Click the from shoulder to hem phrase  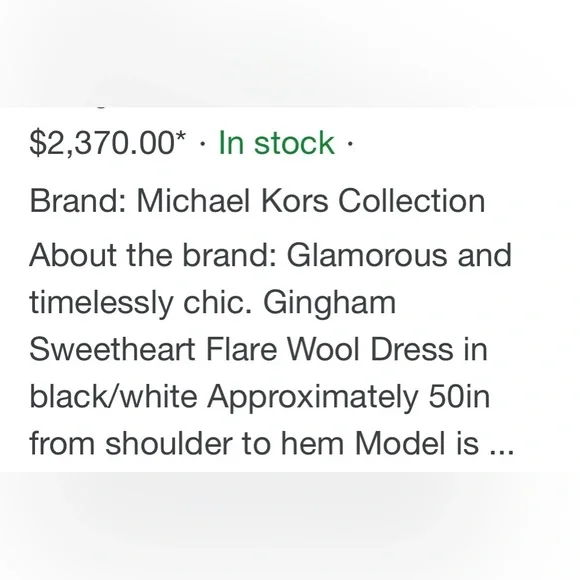click(187, 444)
